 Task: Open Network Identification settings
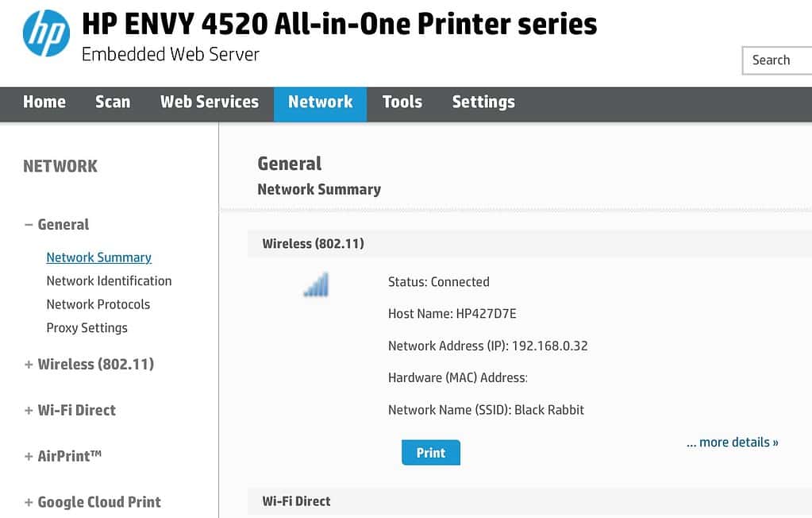click(109, 280)
